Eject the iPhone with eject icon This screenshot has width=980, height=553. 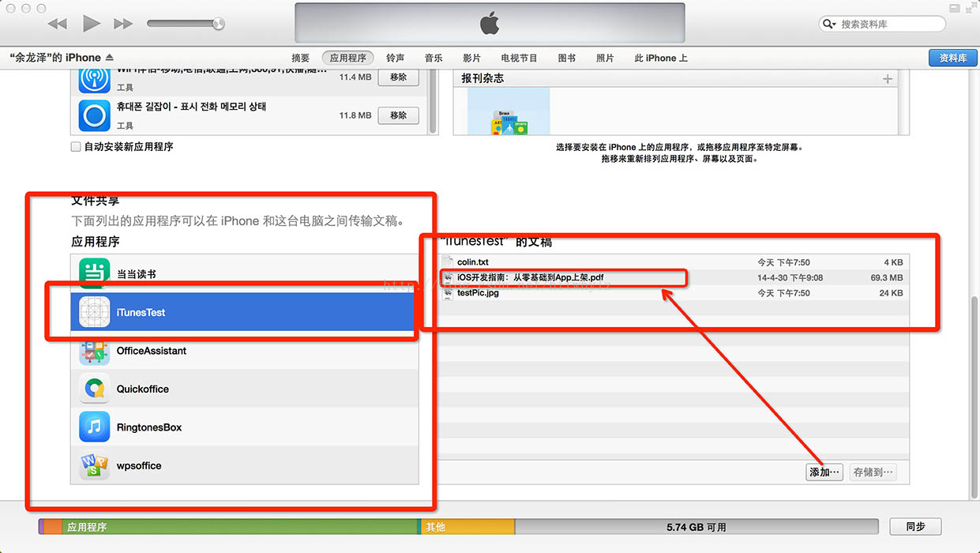(109, 58)
